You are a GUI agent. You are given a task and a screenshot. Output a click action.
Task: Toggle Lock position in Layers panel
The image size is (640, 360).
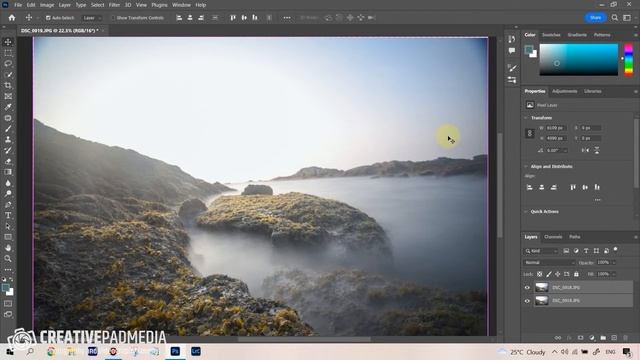558,274
